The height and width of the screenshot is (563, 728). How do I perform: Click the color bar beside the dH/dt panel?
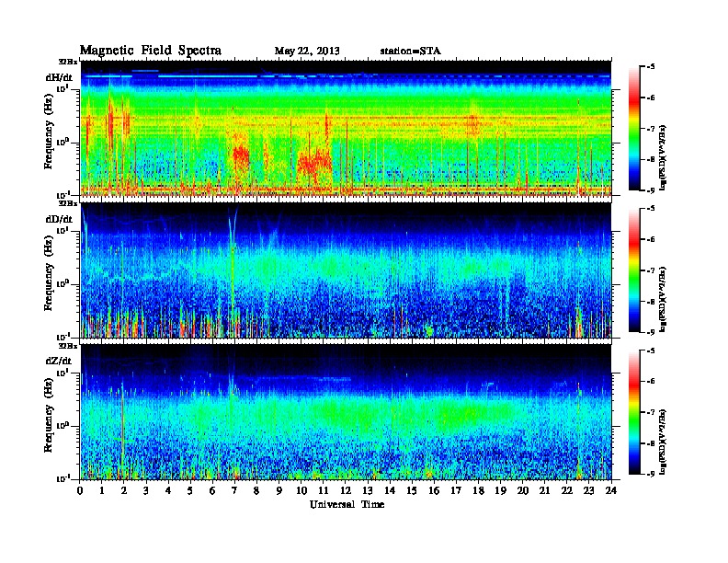pyautogui.click(x=634, y=128)
